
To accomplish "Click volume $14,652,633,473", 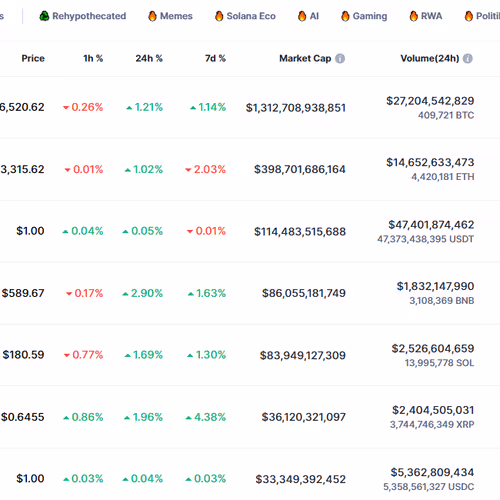I will pos(430,162).
